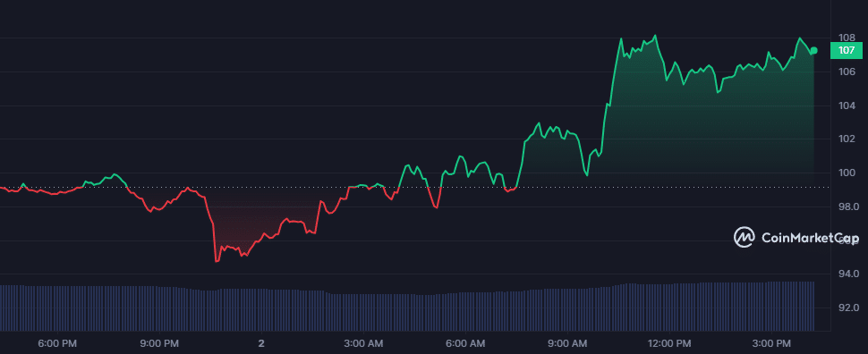Click the volume bars beneath the chart
The width and height of the screenshot is (868, 354).
[x=407, y=308]
